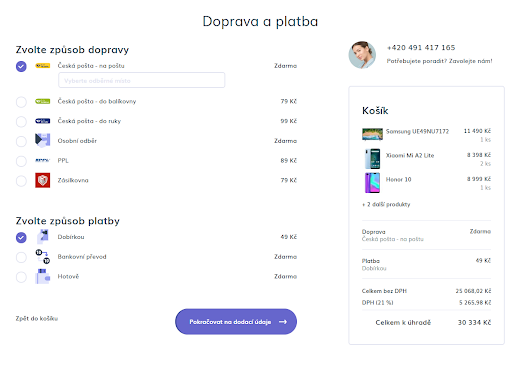512x369 pixels.
Task: Click Dobírkou cash on delivery icon
Action: (x=43, y=236)
